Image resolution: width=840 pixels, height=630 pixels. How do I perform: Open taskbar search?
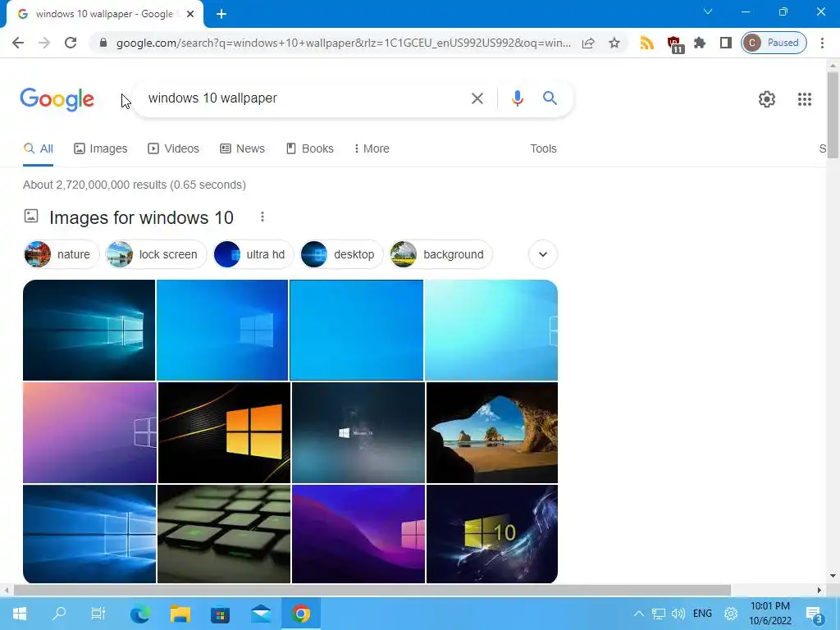pos(59,614)
